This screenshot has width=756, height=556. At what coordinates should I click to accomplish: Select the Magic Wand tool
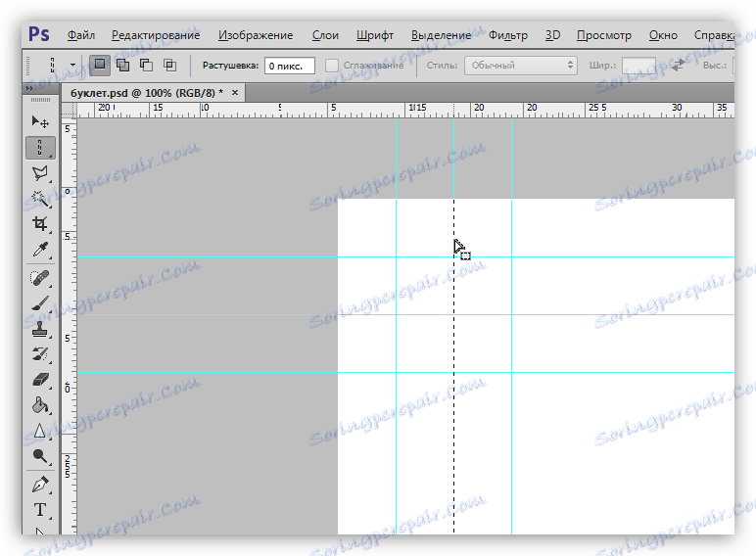[40, 199]
